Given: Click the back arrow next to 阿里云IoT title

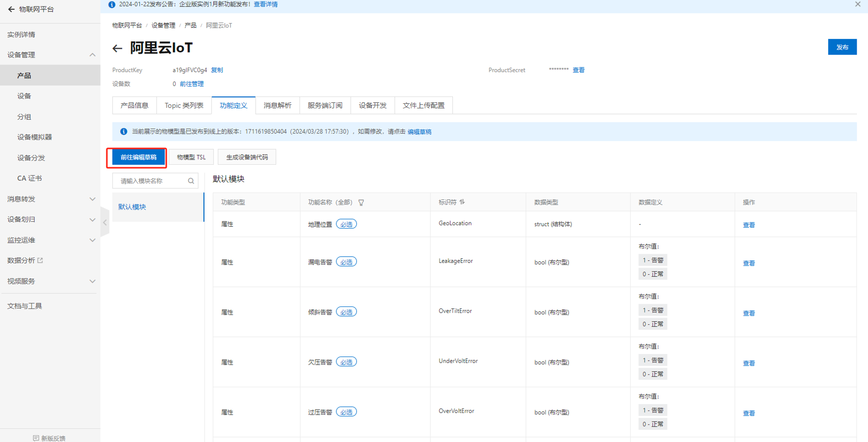Looking at the screenshot, I should [117, 49].
